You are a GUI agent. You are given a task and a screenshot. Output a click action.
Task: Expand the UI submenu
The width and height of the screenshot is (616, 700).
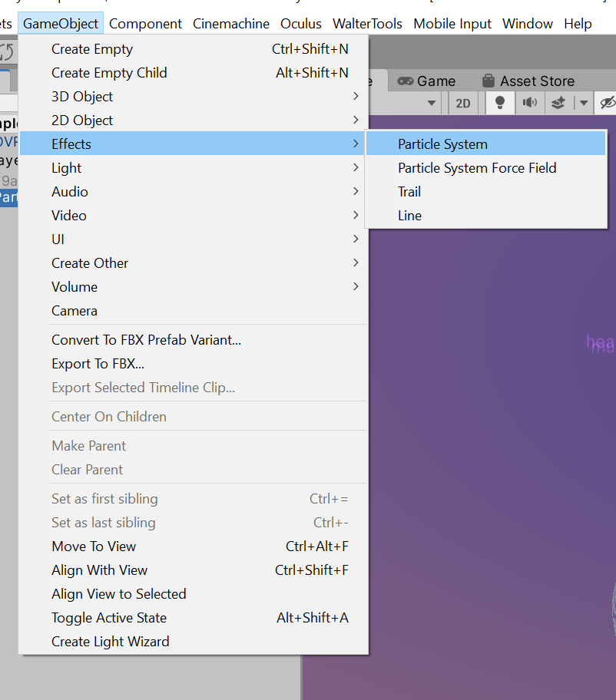coord(194,239)
